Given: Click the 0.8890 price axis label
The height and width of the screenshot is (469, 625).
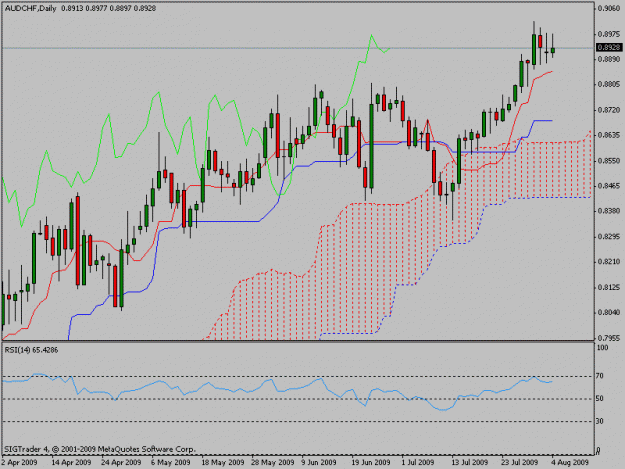Looking at the screenshot, I should [x=609, y=59].
